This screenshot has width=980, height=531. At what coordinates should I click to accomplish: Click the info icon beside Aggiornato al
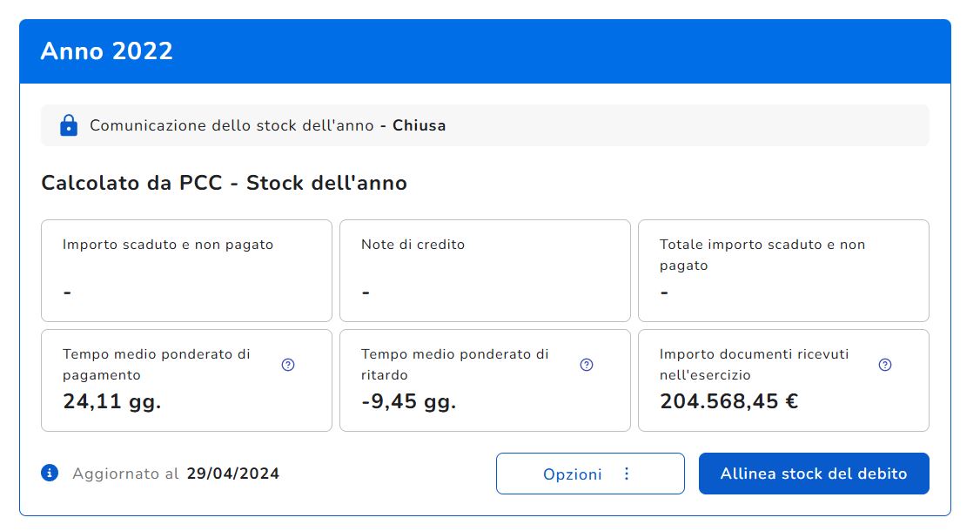tap(50, 473)
